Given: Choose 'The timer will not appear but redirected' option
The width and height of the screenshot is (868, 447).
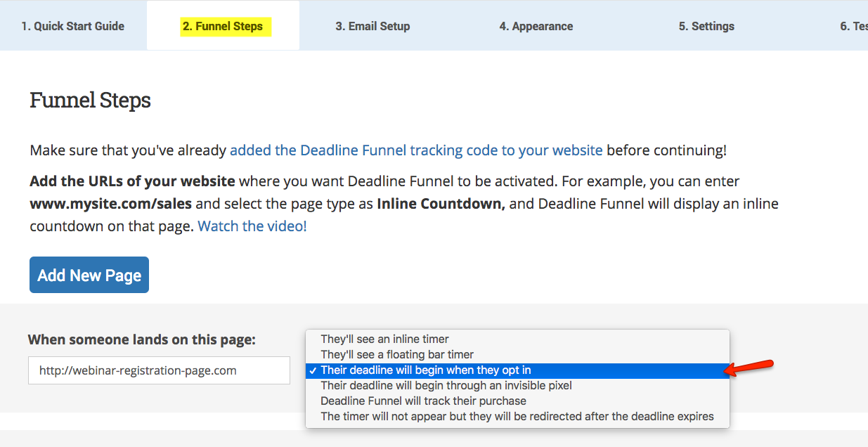Looking at the screenshot, I should click(518, 416).
